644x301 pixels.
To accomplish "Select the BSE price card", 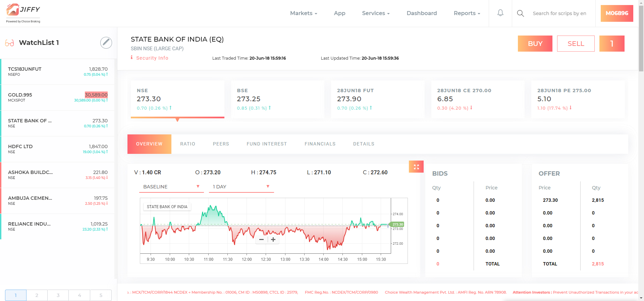I will [277, 99].
